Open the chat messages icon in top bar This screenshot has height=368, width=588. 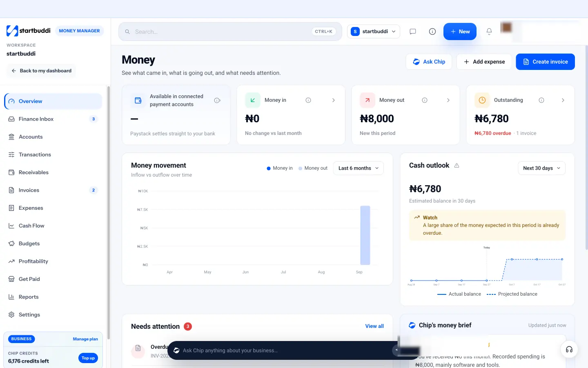click(x=413, y=31)
